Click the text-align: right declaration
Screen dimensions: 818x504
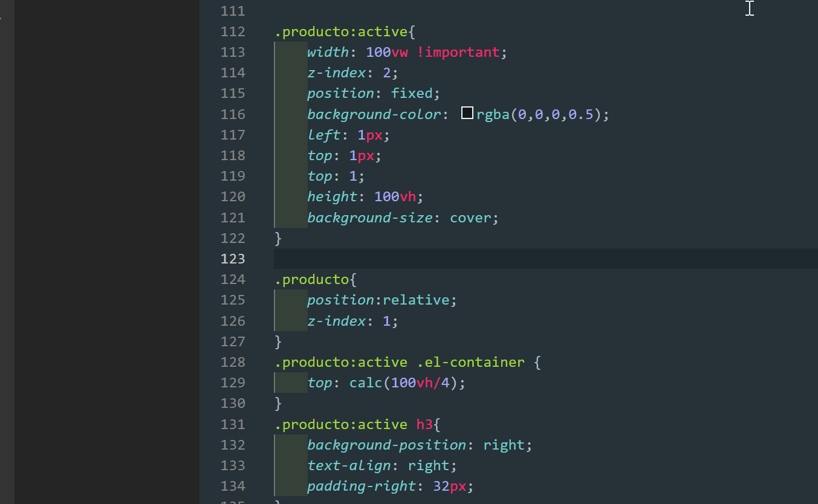point(381,465)
